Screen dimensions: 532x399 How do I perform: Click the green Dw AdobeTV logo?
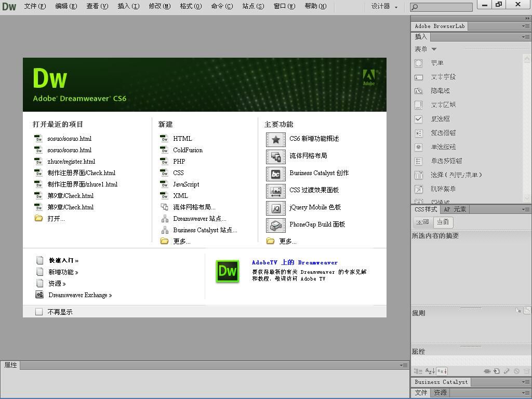[x=228, y=271]
